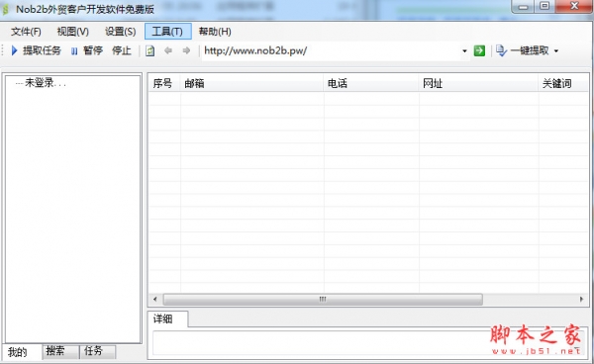Switch to the 我的 tab

point(22,352)
